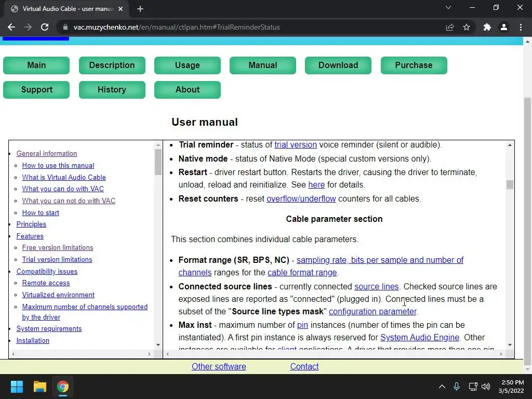Follow the cable format range link

coord(302,273)
